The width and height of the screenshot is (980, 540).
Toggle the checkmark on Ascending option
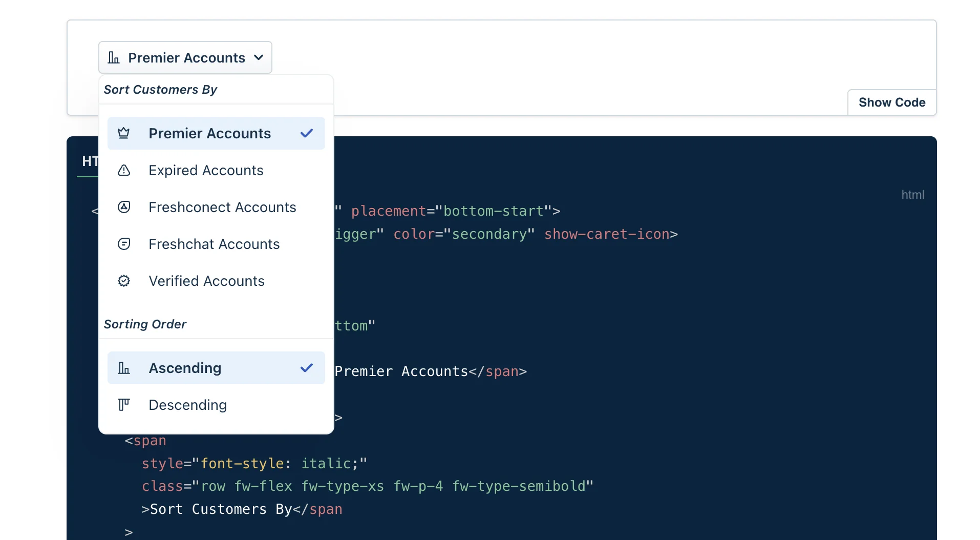pyautogui.click(x=306, y=368)
